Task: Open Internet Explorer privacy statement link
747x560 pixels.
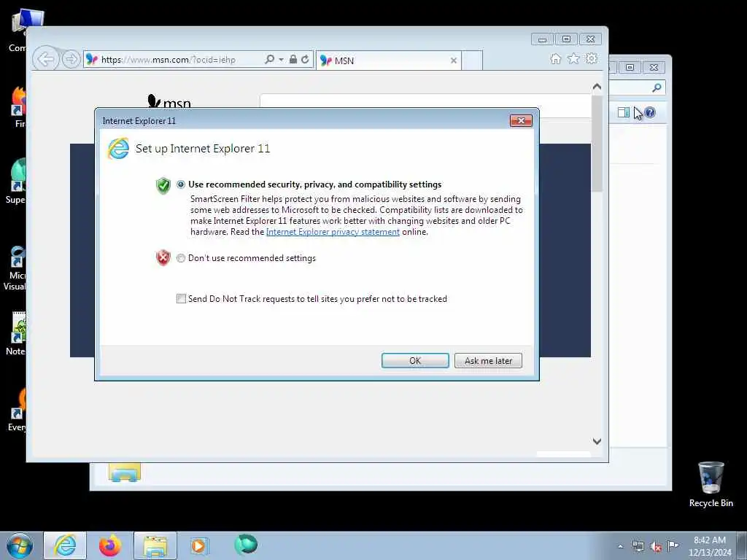Action: click(x=333, y=232)
